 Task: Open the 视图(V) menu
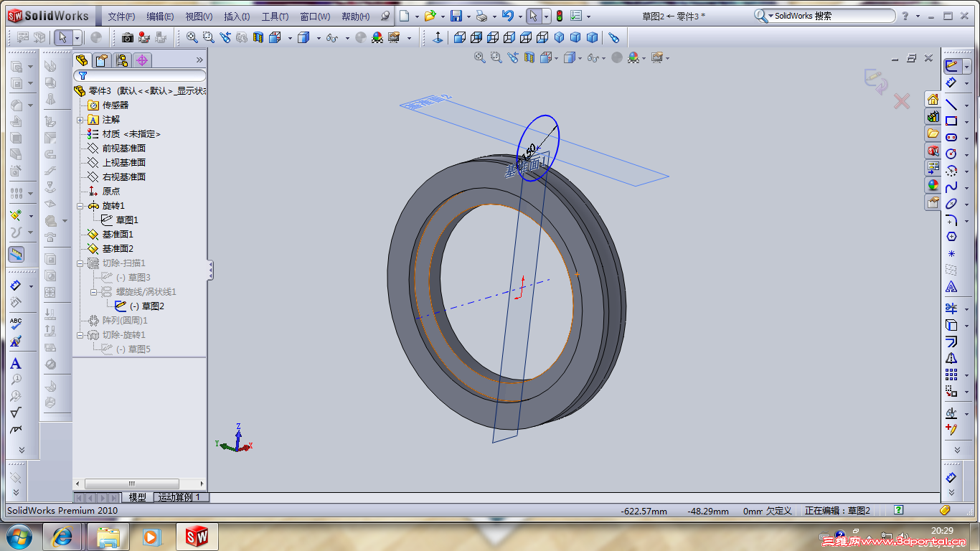click(x=199, y=17)
